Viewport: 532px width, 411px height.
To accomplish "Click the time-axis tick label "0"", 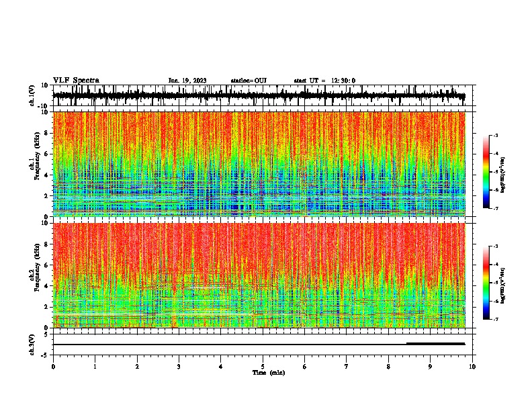I will click(53, 367).
